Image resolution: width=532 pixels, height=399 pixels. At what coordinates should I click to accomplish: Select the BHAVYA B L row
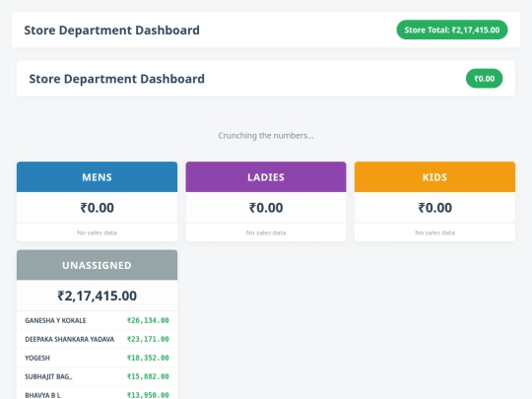(x=97, y=393)
